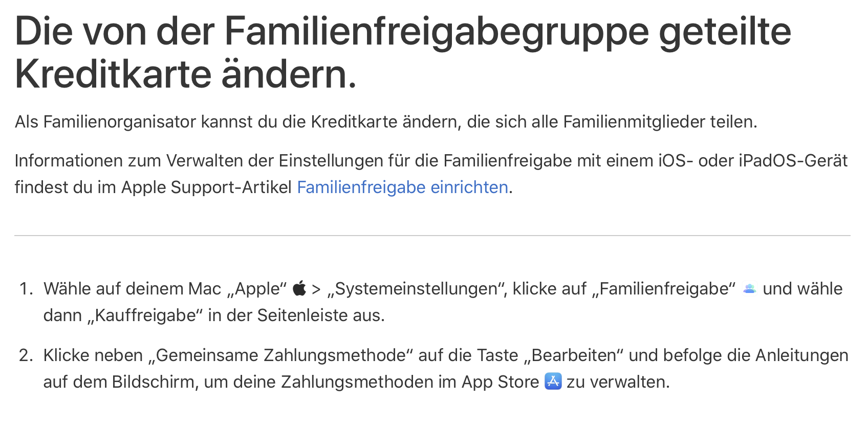Select the list number 2 marker
Viewport: 868px width, 422px height.
(26, 355)
